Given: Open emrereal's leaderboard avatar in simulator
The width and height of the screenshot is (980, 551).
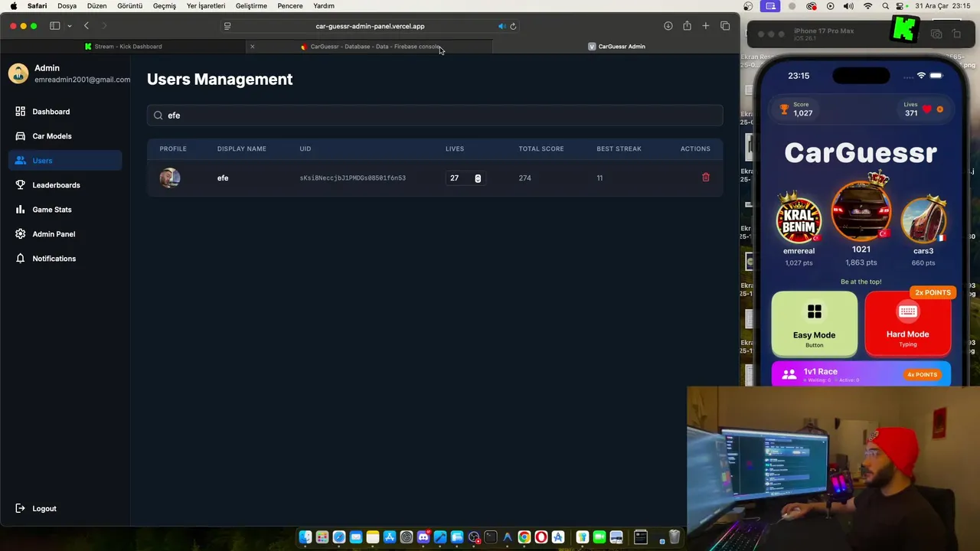Looking at the screenshot, I should coord(799,219).
